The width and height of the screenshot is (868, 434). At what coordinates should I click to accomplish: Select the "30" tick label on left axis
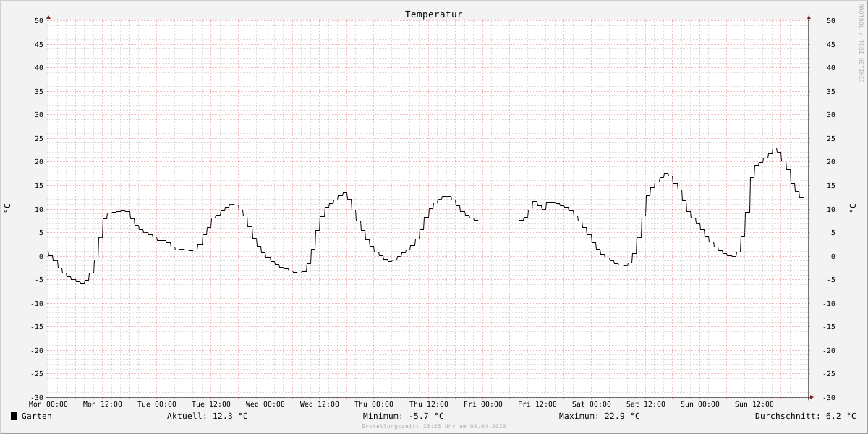(39, 115)
